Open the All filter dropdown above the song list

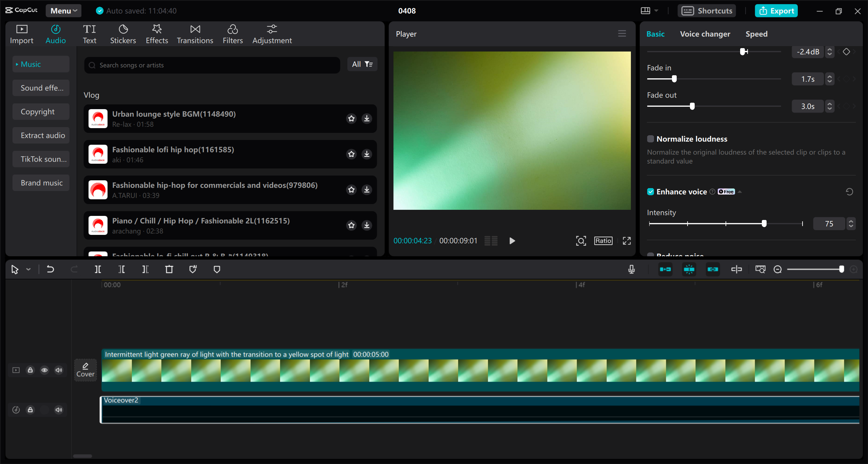point(362,64)
